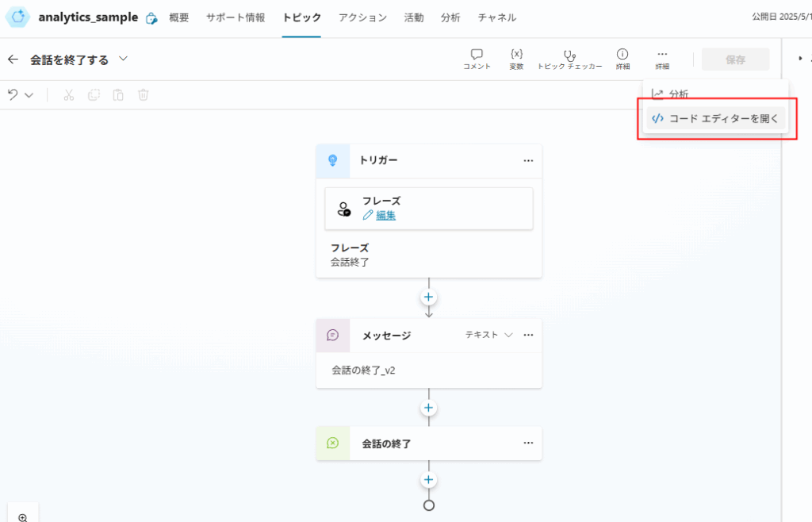Toggle the three-dot 詳細 more menu

(662, 59)
